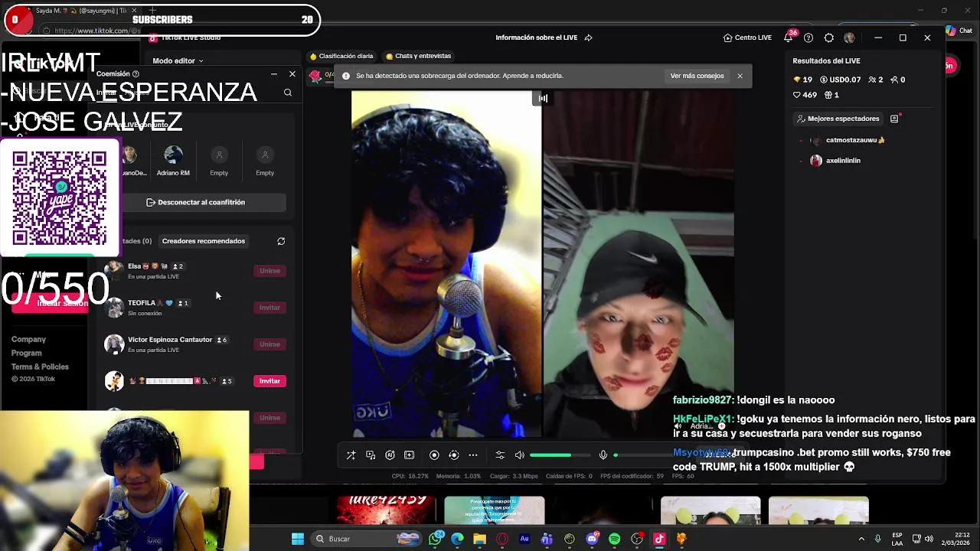
Task: Refresh the recommended creators list
Action: point(281,241)
